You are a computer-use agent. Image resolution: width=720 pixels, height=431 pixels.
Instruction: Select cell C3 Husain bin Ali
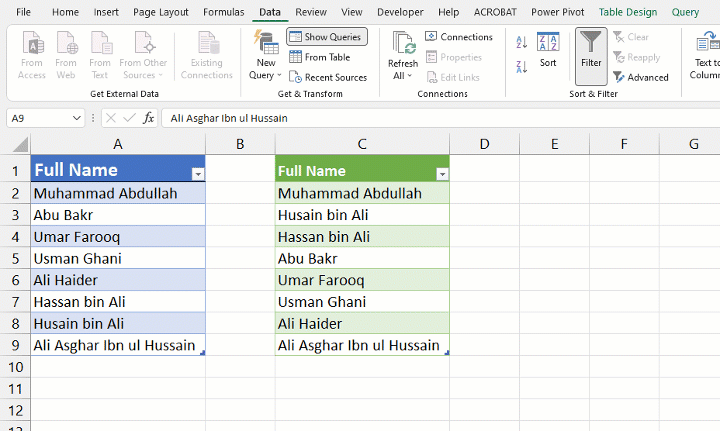362,215
